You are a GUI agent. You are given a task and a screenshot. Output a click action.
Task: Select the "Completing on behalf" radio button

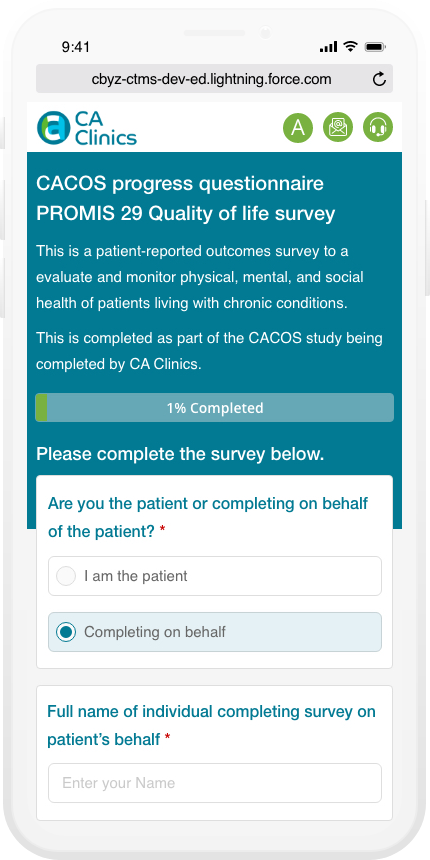pyautogui.click(x=66, y=632)
